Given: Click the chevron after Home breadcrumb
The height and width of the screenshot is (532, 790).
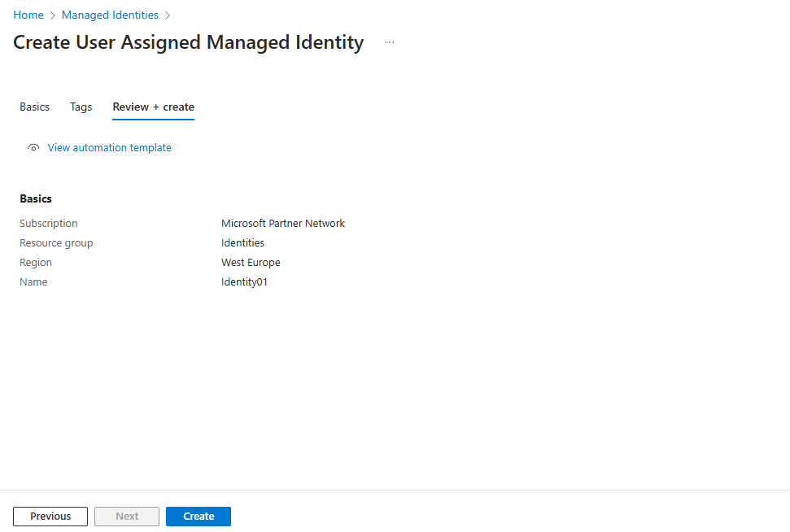Looking at the screenshot, I should (x=53, y=15).
